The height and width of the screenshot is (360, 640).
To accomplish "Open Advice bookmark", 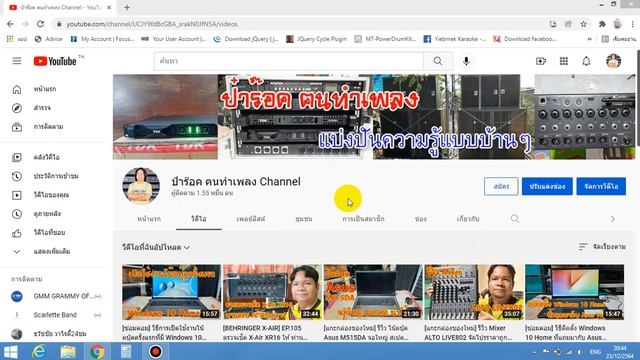I will (49, 39).
